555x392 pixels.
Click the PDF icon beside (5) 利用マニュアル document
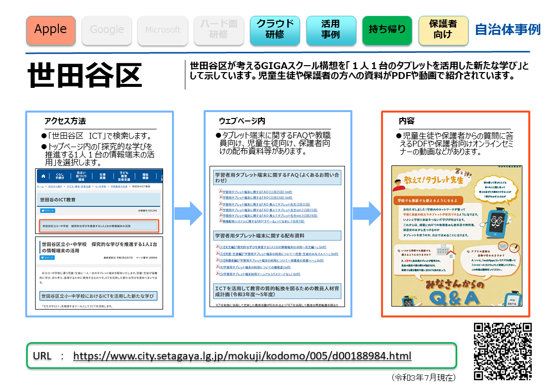click(x=217, y=274)
